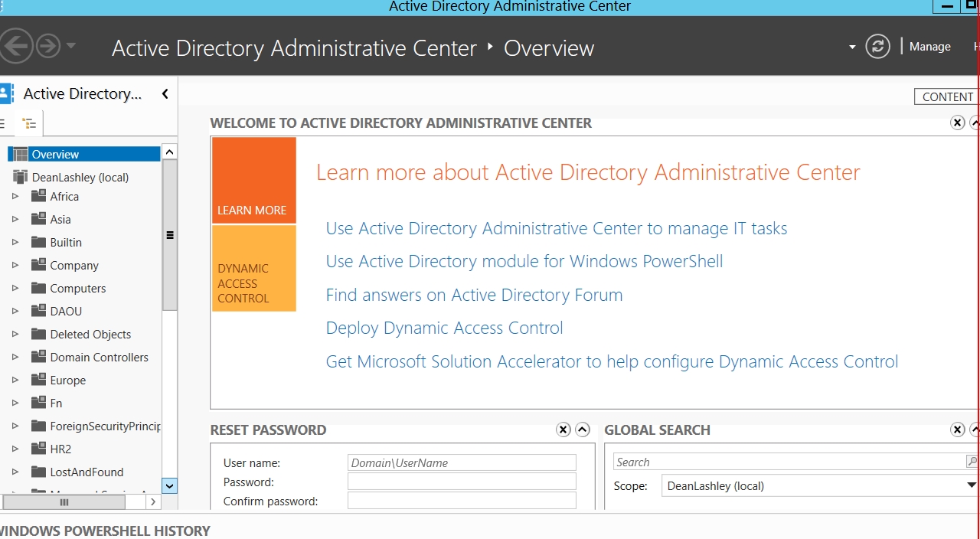This screenshot has height=539, width=980.
Task: Click the Learn More orange tile
Action: click(x=253, y=181)
